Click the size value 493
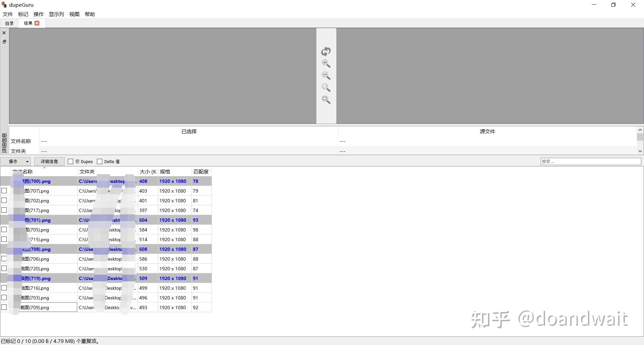 pos(143,307)
